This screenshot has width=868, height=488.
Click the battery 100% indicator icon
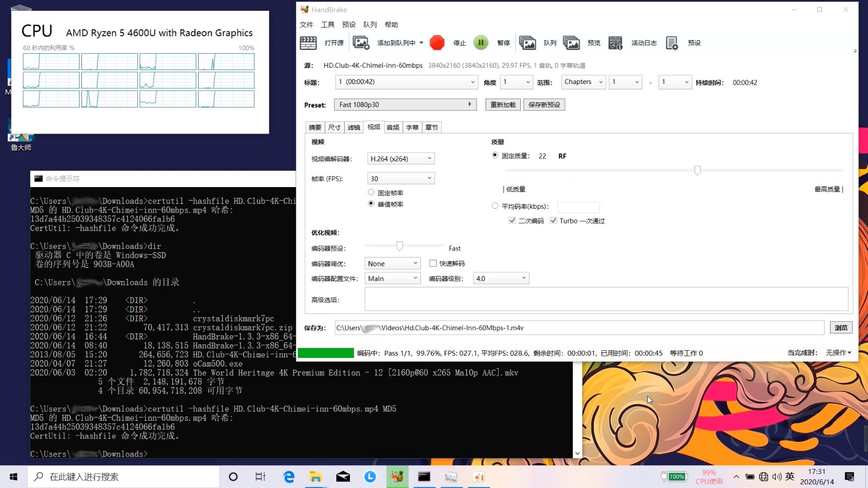point(674,477)
